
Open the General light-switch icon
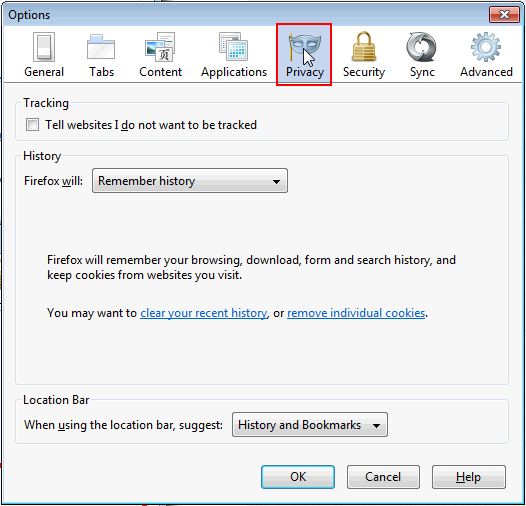(x=44, y=47)
